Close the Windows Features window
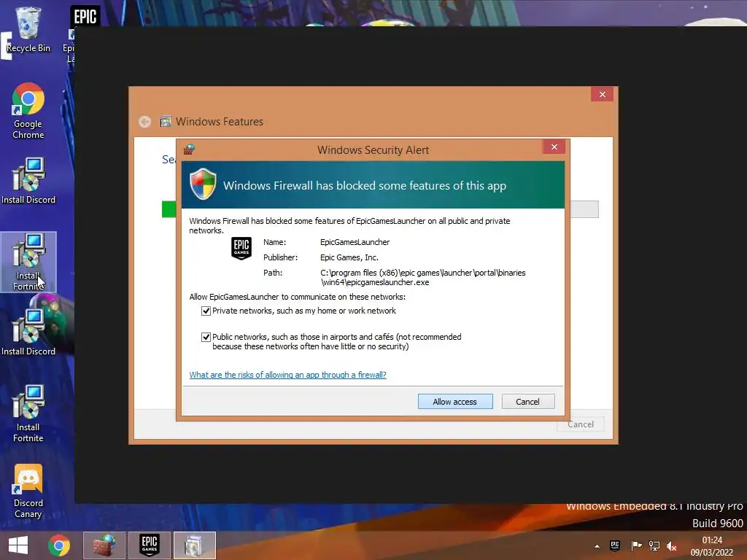 tap(602, 94)
